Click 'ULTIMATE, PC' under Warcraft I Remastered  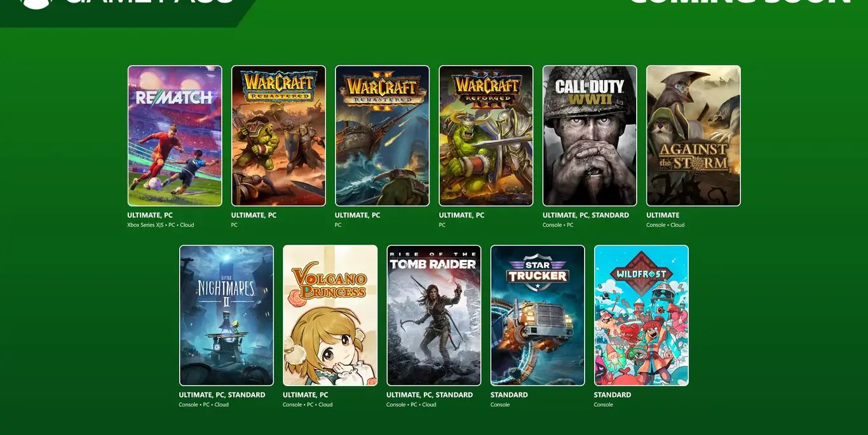click(254, 215)
